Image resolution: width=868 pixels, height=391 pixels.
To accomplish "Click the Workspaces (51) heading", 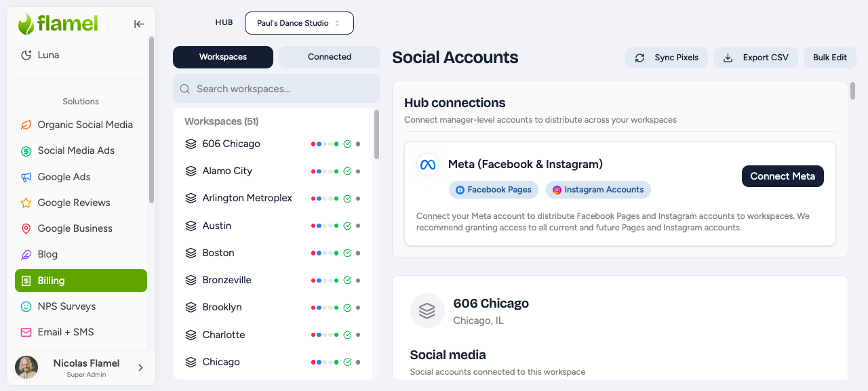I will [x=221, y=121].
